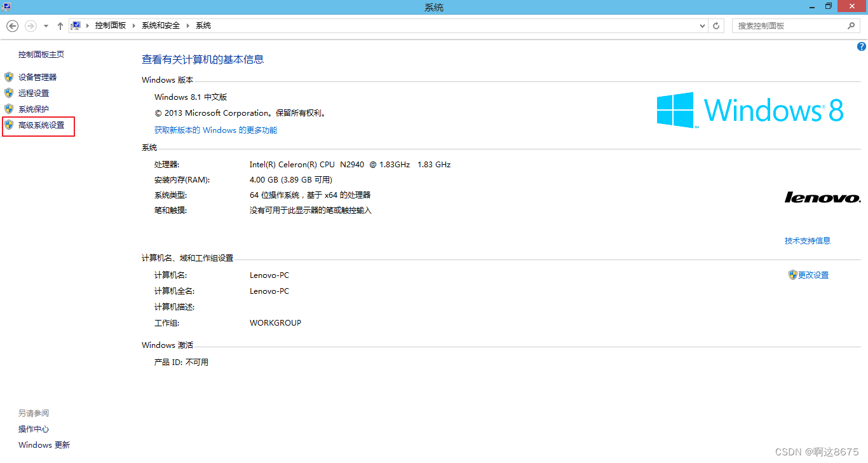868x463 pixels.
Task: Select 系统 in the breadcrumb path
Action: 203,25
